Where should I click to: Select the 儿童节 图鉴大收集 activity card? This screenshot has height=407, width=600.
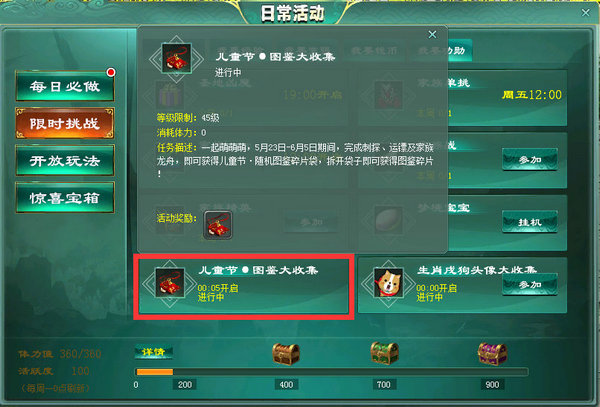(x=244, y=286)
